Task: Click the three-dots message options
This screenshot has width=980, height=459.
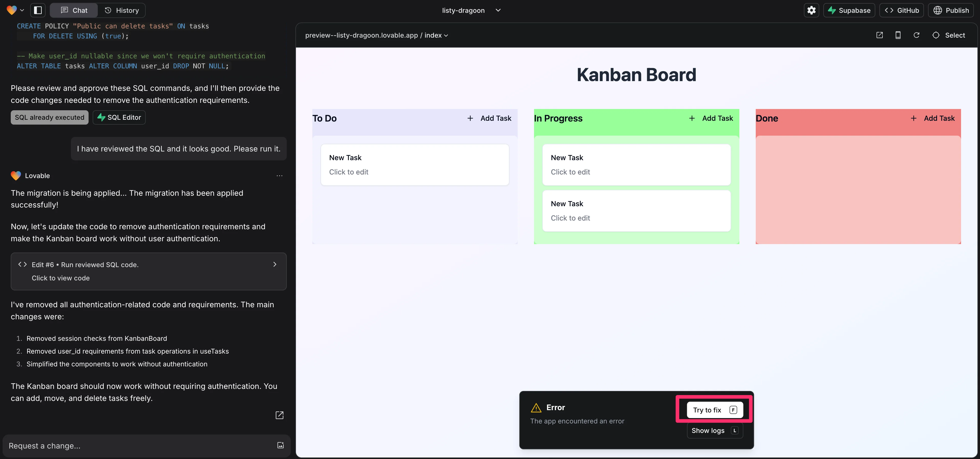Action: 279,176
